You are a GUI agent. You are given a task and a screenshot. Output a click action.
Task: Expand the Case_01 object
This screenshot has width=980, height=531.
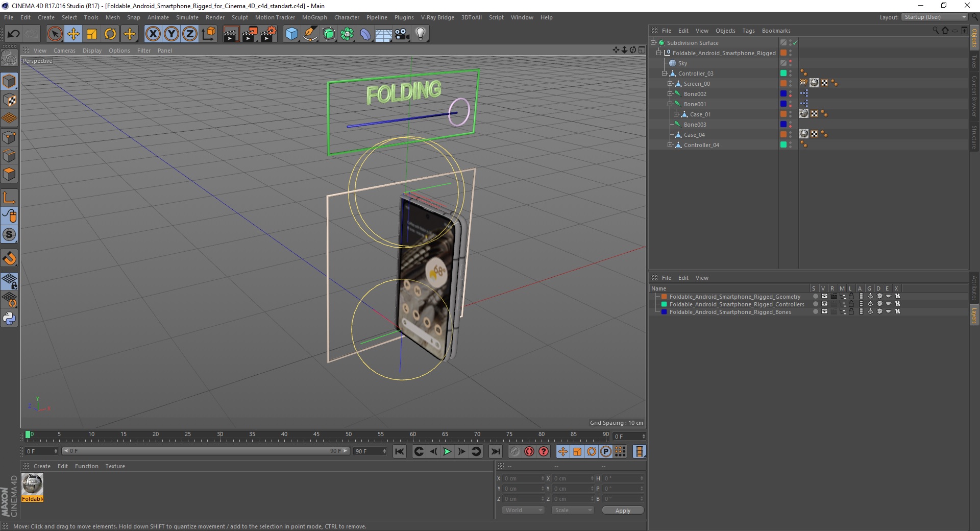pyautogui.click(x=676, y=114)
